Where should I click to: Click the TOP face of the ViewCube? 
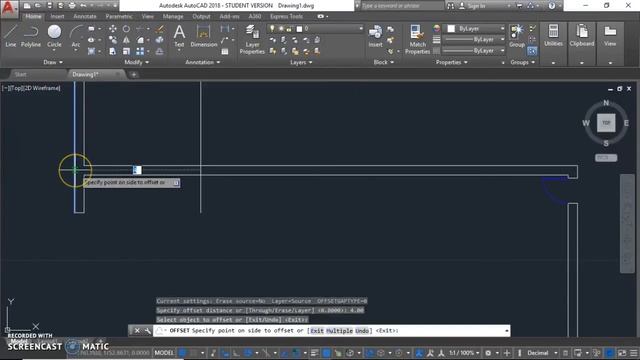[606, 123]
